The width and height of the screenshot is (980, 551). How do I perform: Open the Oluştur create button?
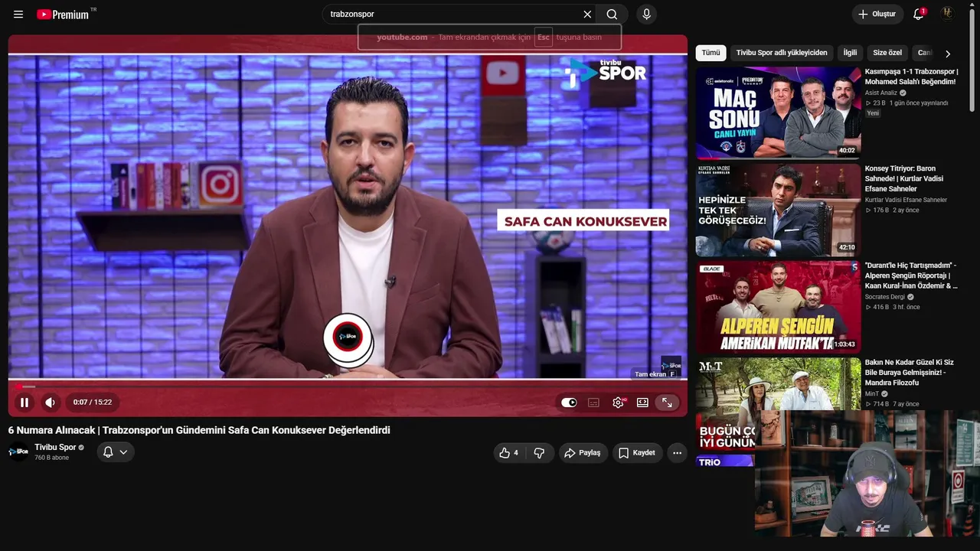(877, 15)
